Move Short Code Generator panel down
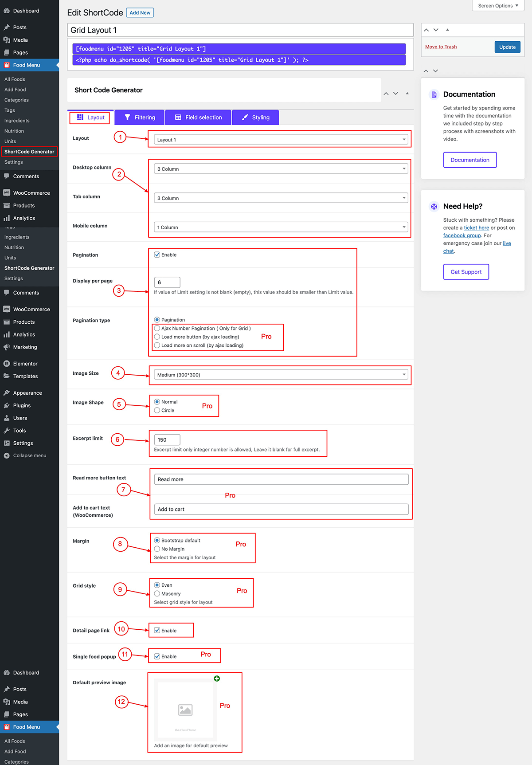Screen dimensions: 532x765 coord(396,94)
